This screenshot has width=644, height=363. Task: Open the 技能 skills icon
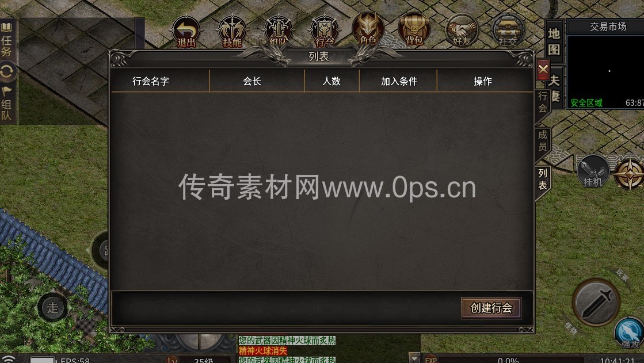[232, 31]
